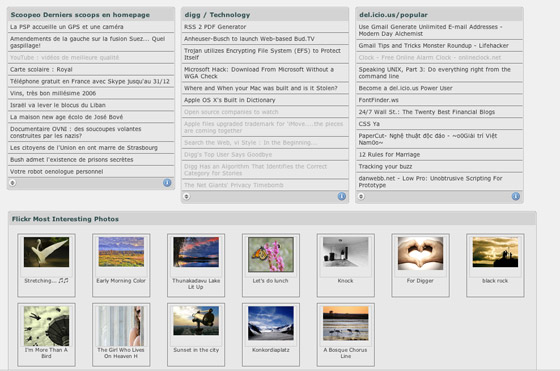Click the info icon in Scoopeo panel footer

click(167, 182)
